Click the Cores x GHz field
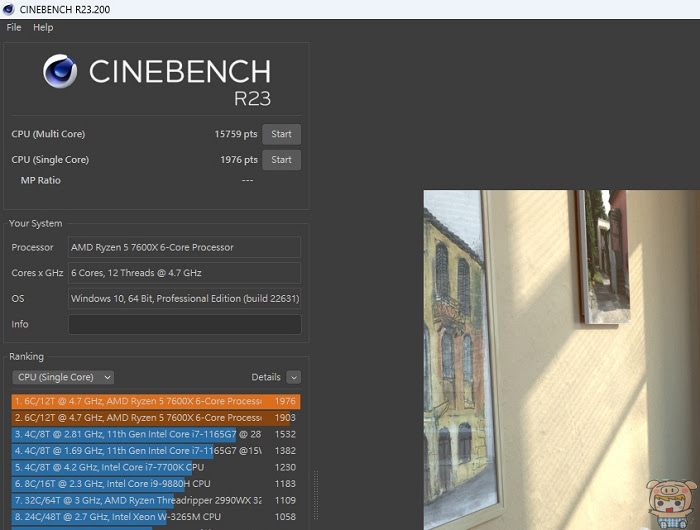 click(184, 273)
